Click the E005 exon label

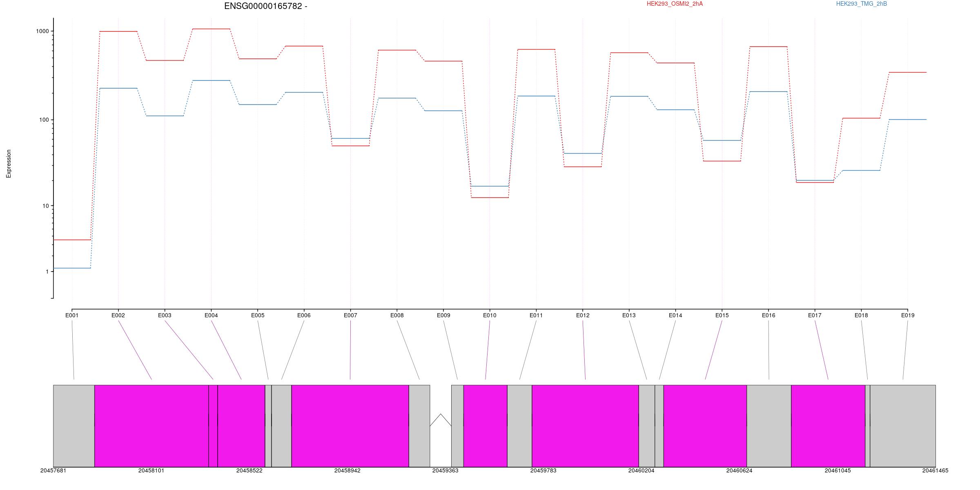258,315
